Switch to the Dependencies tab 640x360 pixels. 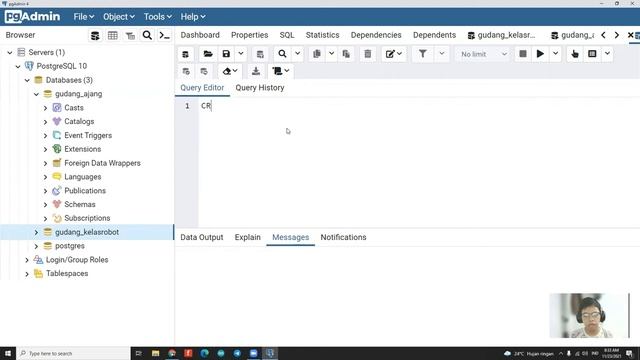pos(376,35)
